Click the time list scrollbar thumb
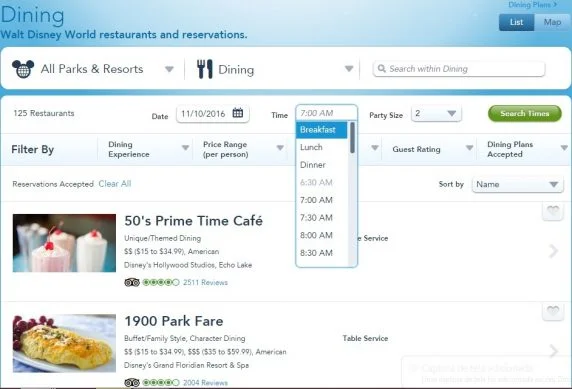This screenshot has height=389, width=572. click(352, 138)
